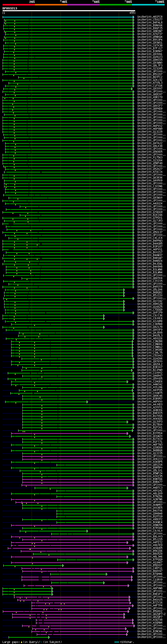Click the purple ~60% legend color bar

pos(83,5)
